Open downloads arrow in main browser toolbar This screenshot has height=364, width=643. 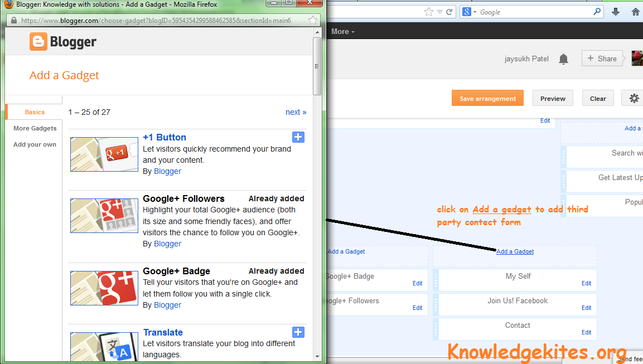pos(616,12)
